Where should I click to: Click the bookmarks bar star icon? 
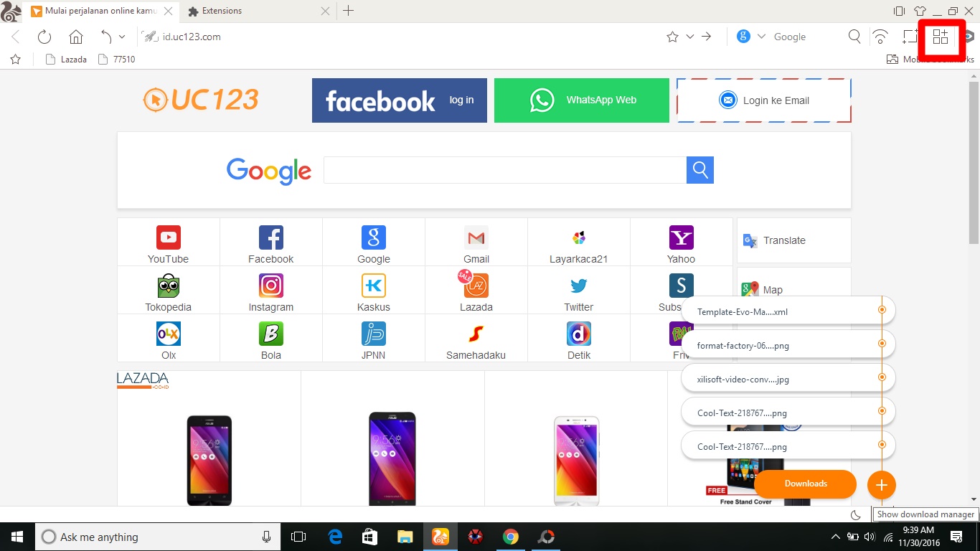[x=16, y=60]
